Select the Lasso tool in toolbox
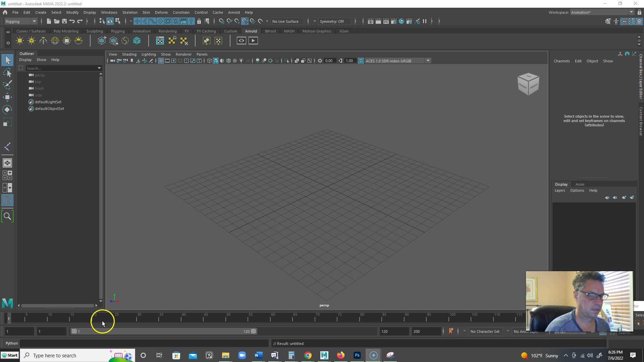 click(7, 72)
